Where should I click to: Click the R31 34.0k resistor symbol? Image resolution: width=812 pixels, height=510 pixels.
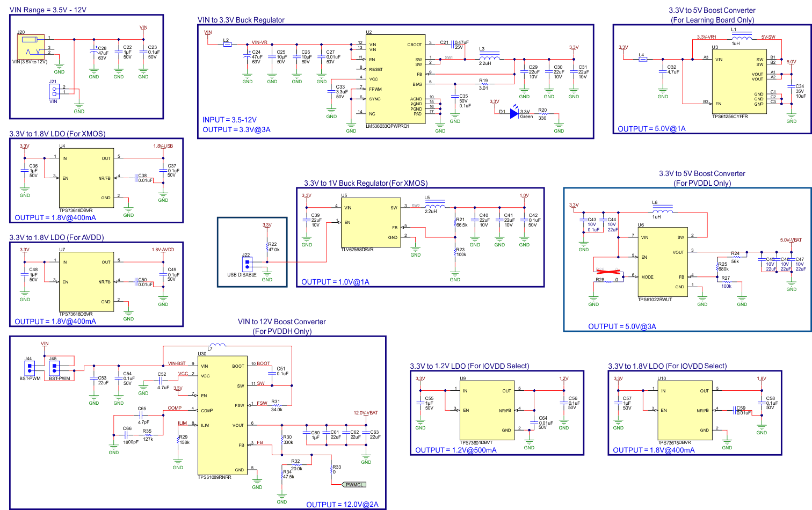(277, 405)
